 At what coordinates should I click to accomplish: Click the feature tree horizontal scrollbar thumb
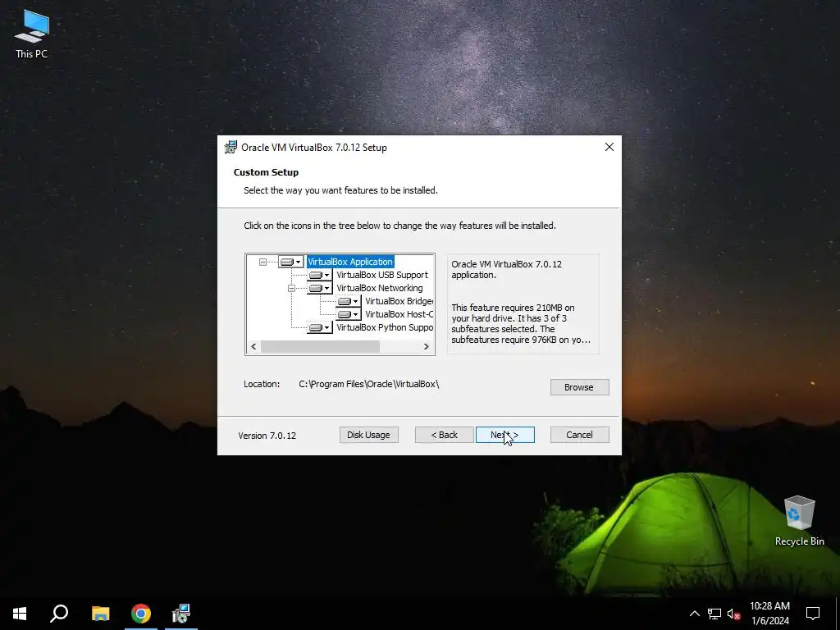pos(321,347)
